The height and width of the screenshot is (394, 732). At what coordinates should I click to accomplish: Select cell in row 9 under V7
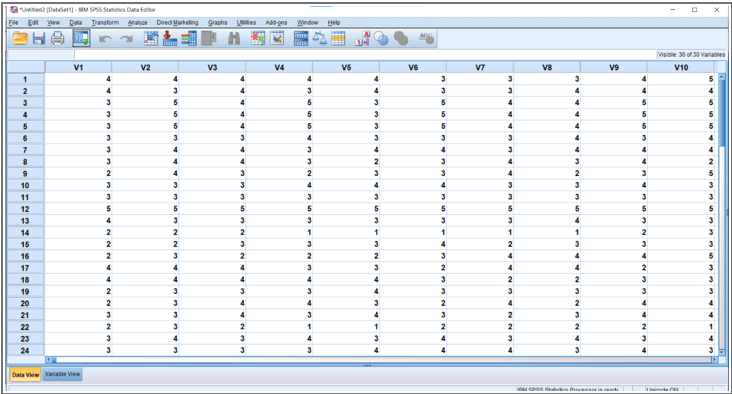tap(480, 173)
